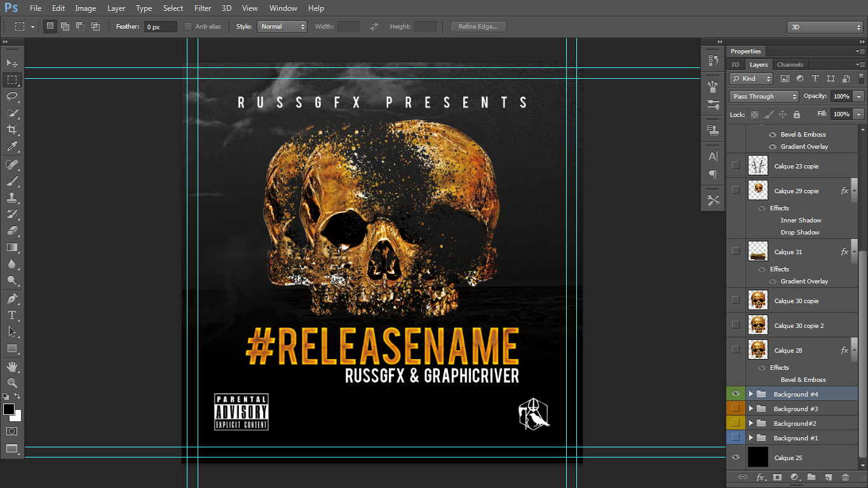Open the Style dropdown set to Normal

coord(282,27)
